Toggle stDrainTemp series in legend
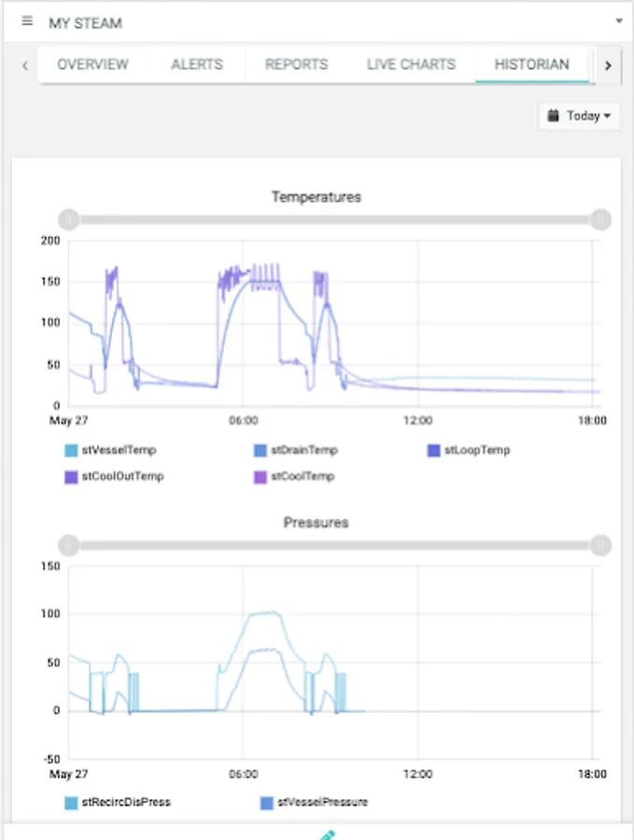 (296, 450)
